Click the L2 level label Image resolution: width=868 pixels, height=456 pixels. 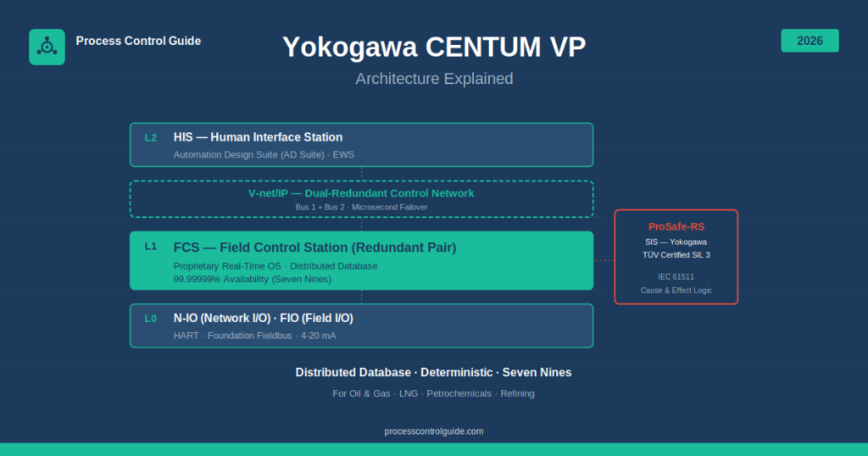[151, 138]
